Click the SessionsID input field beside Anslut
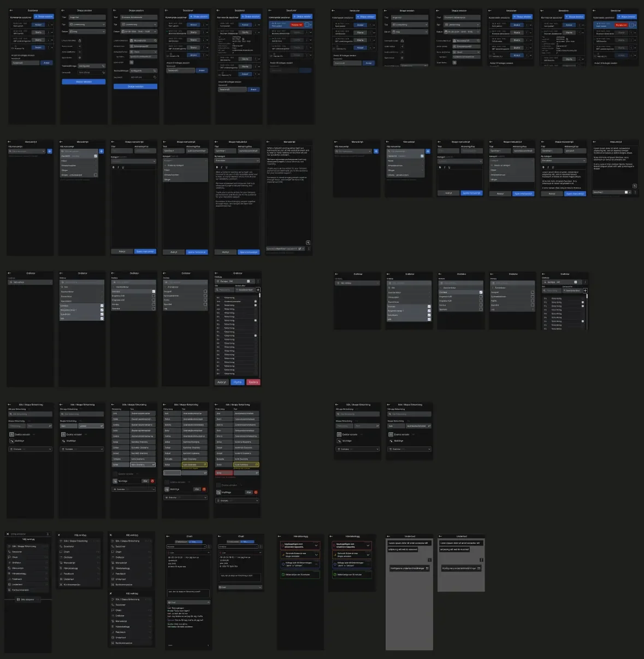The height and width of the screenshot is (659, 644). coord(25,63)
